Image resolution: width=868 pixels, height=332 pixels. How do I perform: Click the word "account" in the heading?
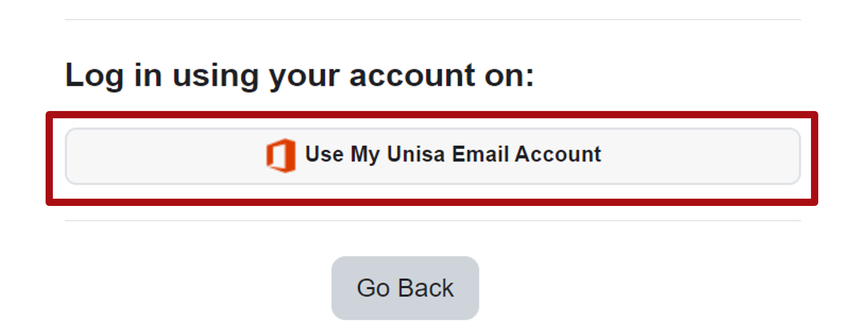tap(412, 76)
